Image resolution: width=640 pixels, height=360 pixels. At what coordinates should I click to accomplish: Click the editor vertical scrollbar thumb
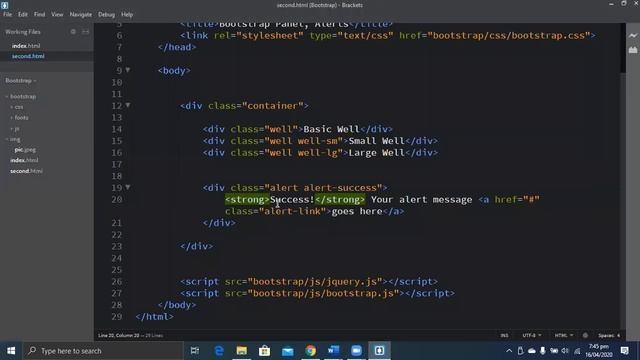pyautogui.click(x=623, y=48)
